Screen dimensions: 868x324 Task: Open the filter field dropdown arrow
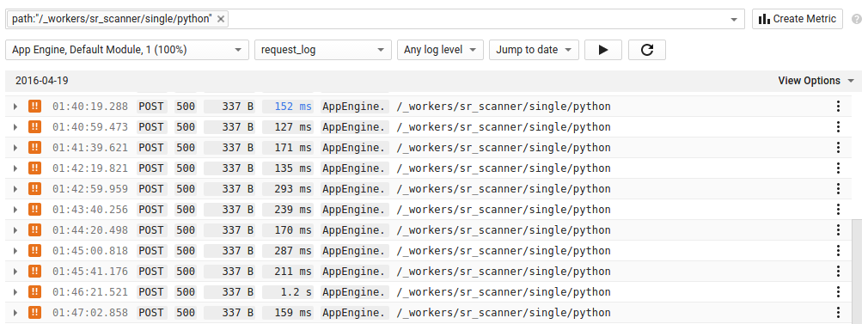(734, 20)
